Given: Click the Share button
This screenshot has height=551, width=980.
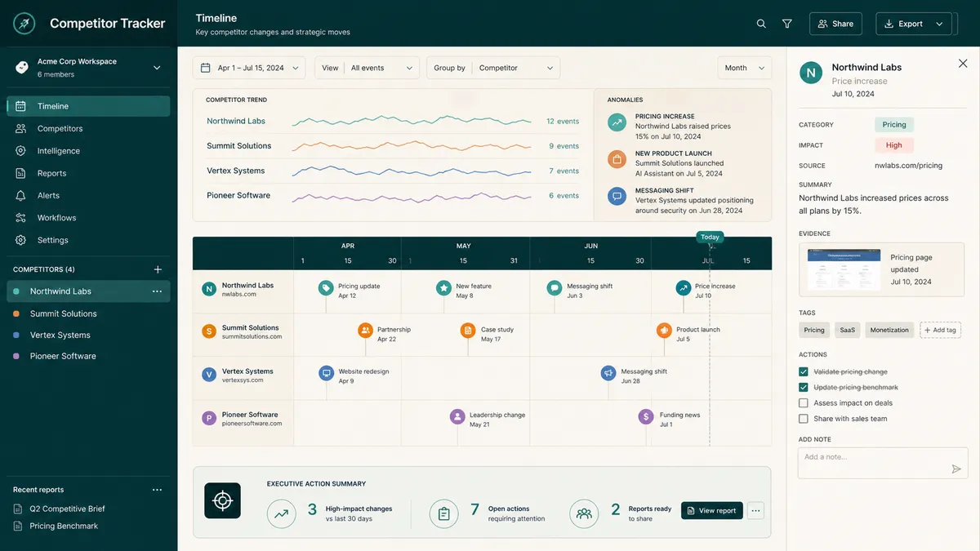Looking at the screenshot, I should pos(835,24).
